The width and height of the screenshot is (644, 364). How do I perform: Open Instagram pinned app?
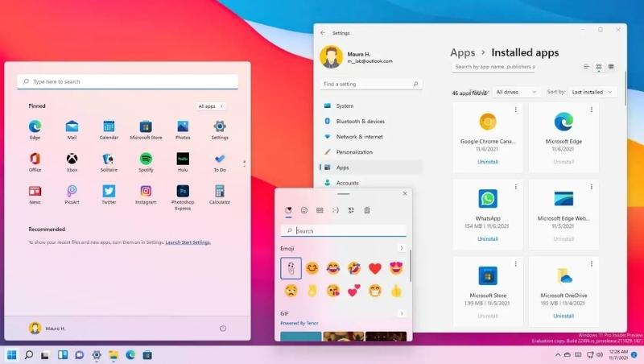click(x=146, y=194)
